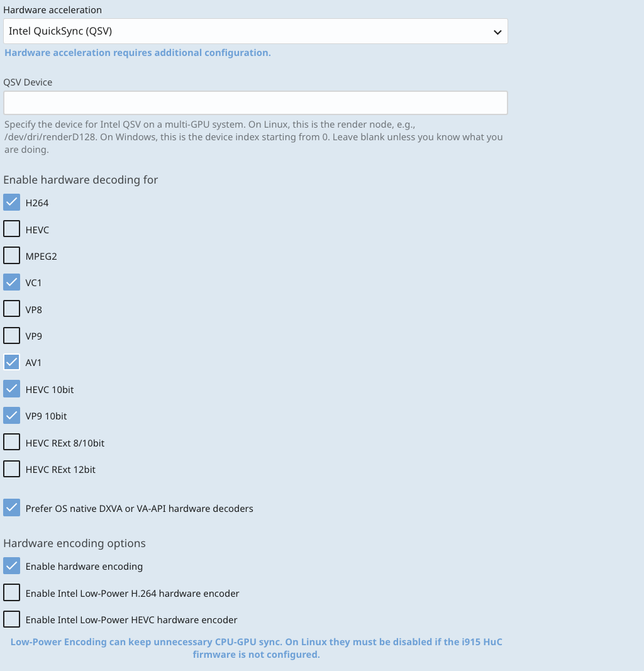
Task: Uncheck the AV1 decoding checkbox
Action: (x=12, y=362)
